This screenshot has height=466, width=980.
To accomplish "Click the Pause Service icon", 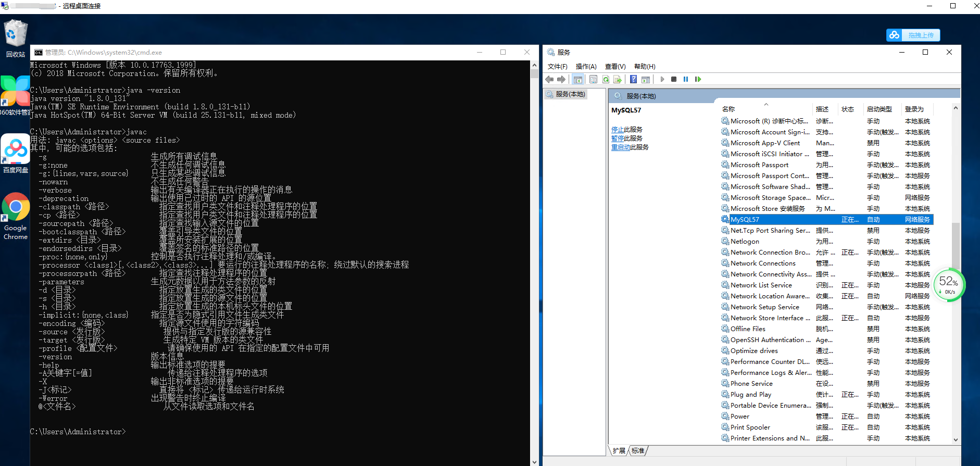I will coord(686,79).
